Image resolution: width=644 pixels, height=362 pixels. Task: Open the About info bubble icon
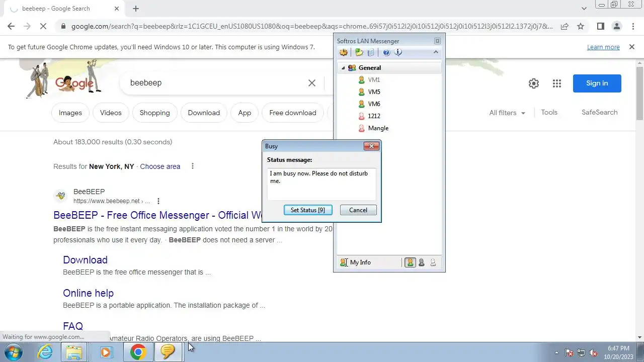(398, 52)
